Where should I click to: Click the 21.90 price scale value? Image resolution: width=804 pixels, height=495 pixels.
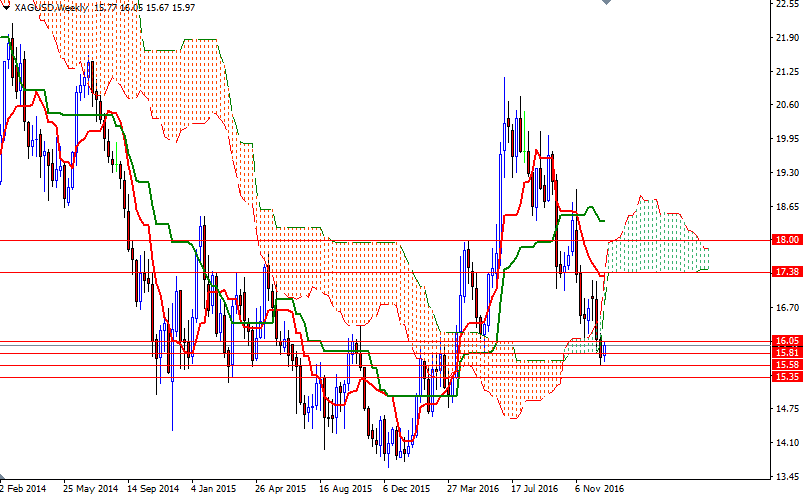click(x=788, y=37)
